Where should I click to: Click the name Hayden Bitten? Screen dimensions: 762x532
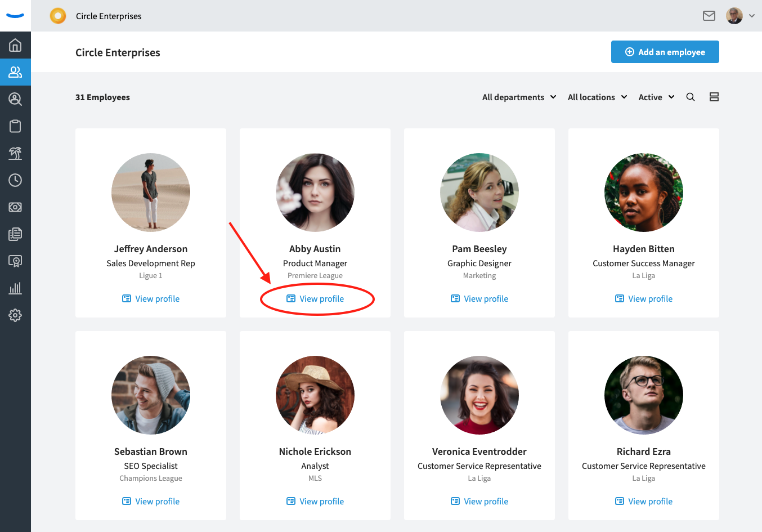coord(644,249)
